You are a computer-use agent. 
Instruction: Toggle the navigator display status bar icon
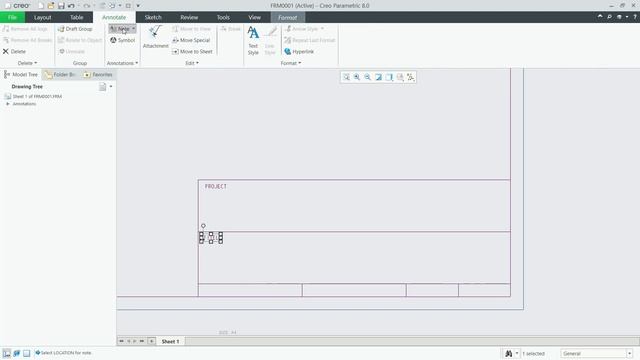pos(7,353)
